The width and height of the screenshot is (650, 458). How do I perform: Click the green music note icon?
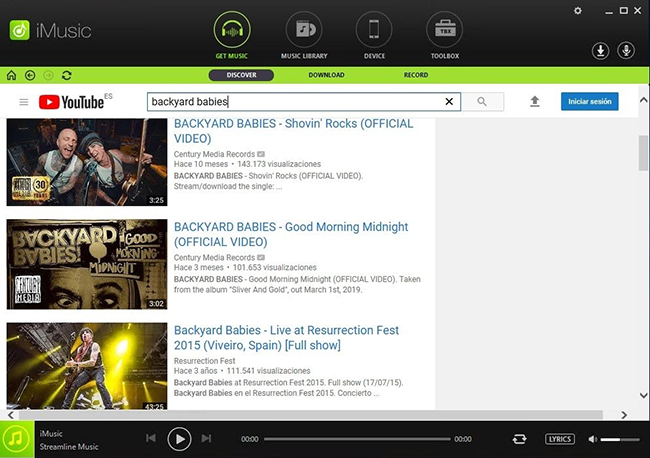[x=17, y=439]
